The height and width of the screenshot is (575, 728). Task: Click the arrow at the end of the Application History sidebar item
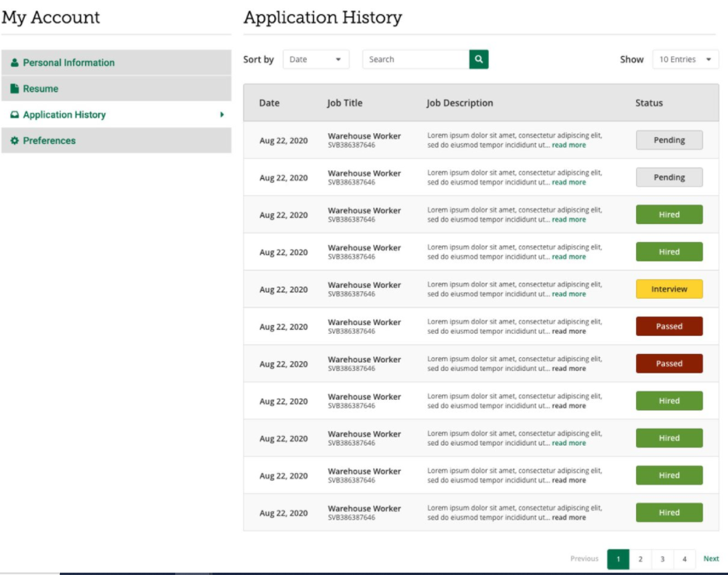click(x=222, y=114)
